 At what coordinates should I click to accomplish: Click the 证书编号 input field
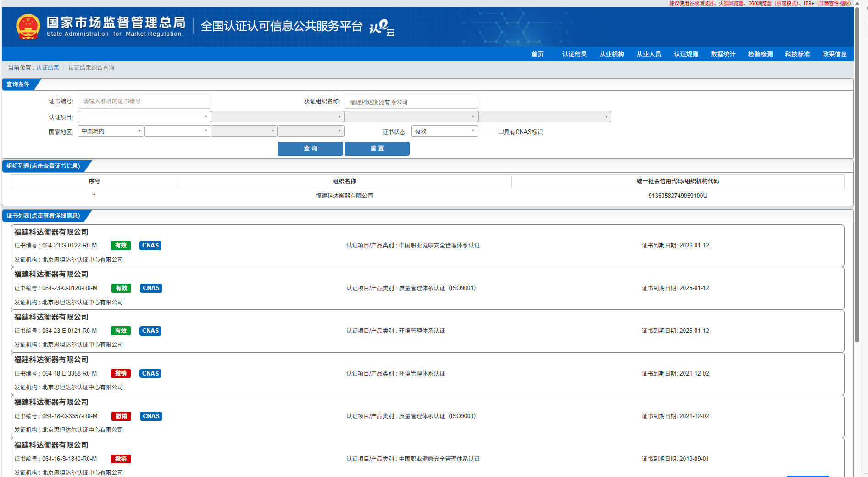[144, 101]
